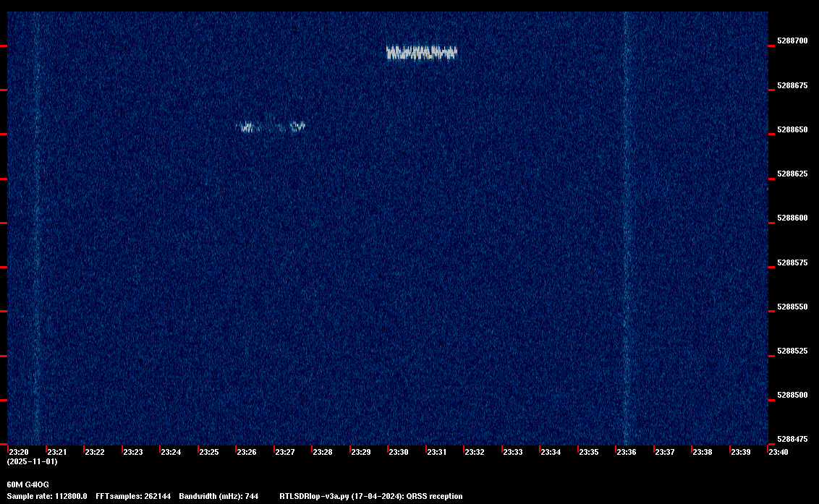Click the 5288525 frequency label
This screenshot has width=819, height=504.
click(x=792, y=351)
